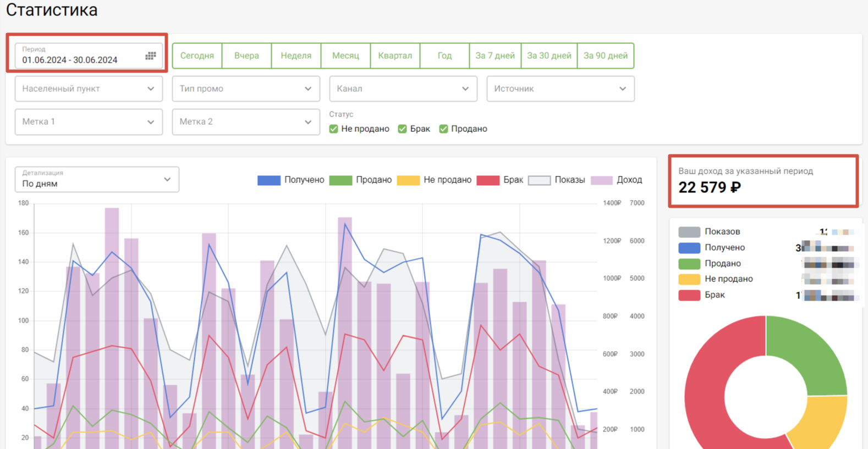
Task: Expand the Источник dropdown
Action: [x=561, y=88]
